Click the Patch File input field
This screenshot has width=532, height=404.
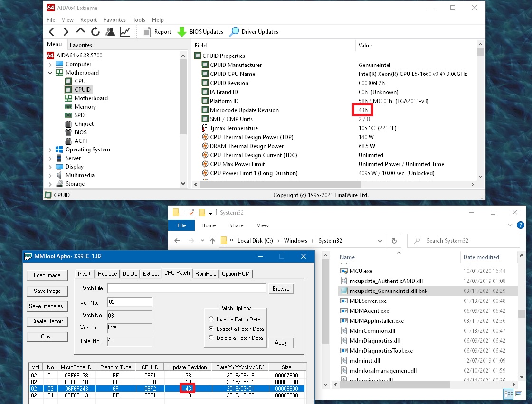coord(187,288)
